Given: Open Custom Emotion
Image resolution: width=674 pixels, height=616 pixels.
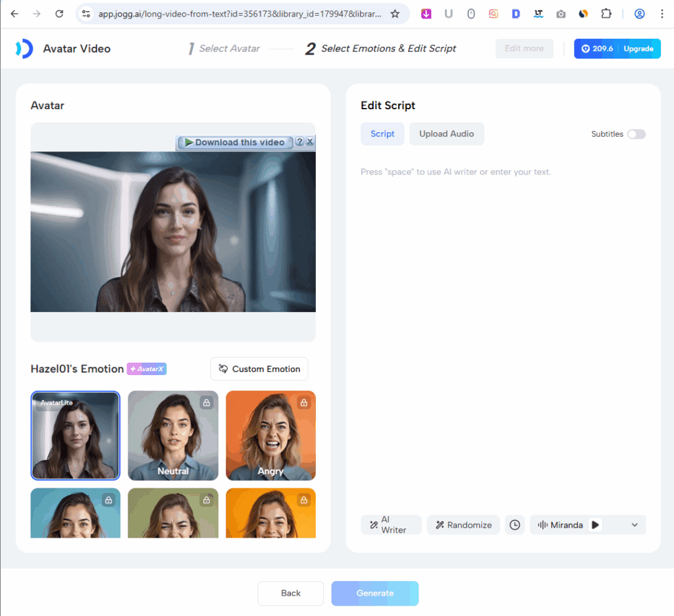Looking at the screenshot, I should pos(259,369).
